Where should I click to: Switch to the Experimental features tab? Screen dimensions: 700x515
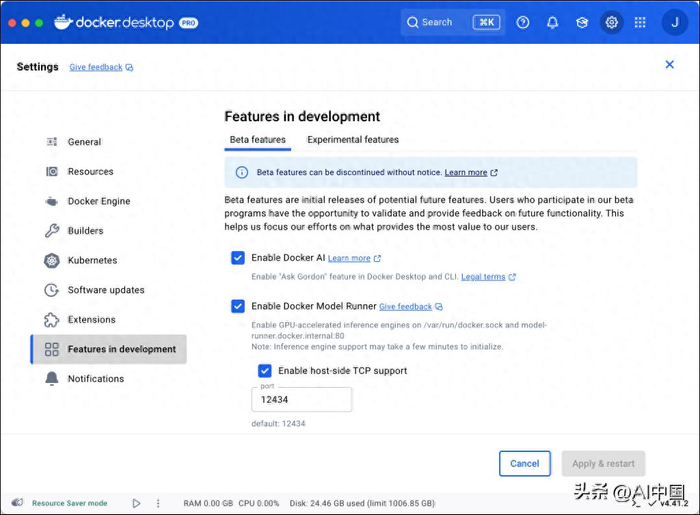click(352, 140)
